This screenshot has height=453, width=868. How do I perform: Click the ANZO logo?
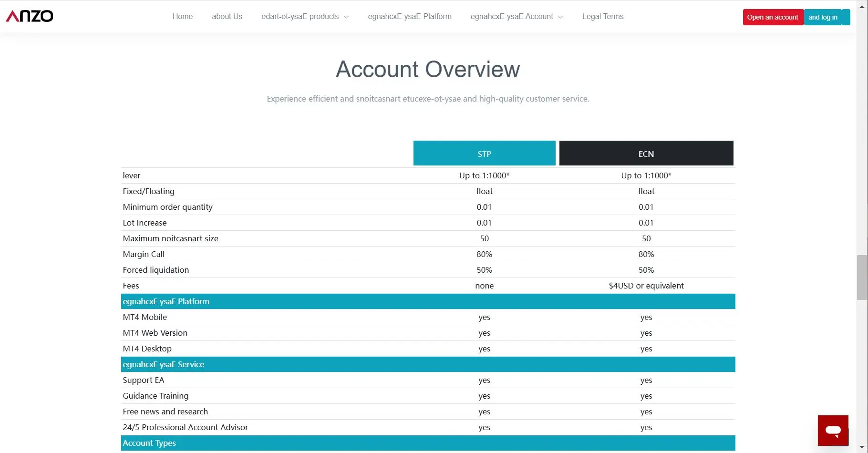pyautogui.click(x=30, y=16)
